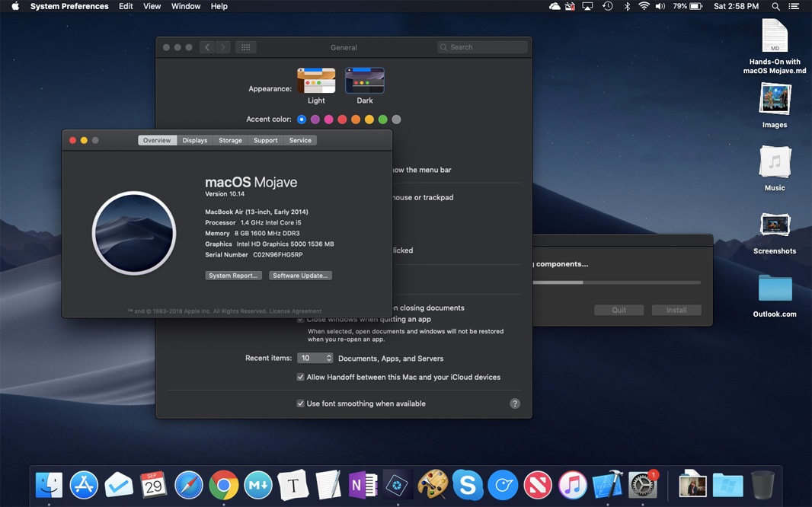Screen dimensions: 812x507
Task: Open the Window menu
Action: pyautogui.click(x=185, y=6)
